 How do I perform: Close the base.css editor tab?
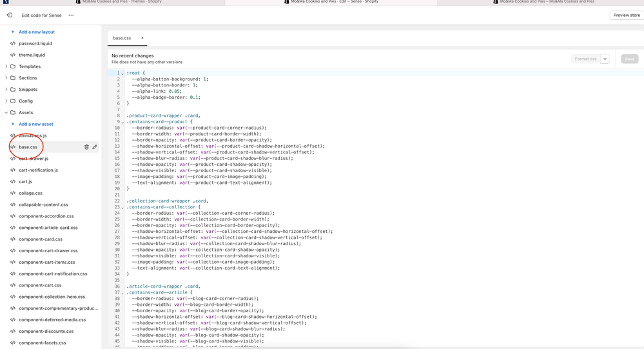pyautogui.click(x=142, y=38)
